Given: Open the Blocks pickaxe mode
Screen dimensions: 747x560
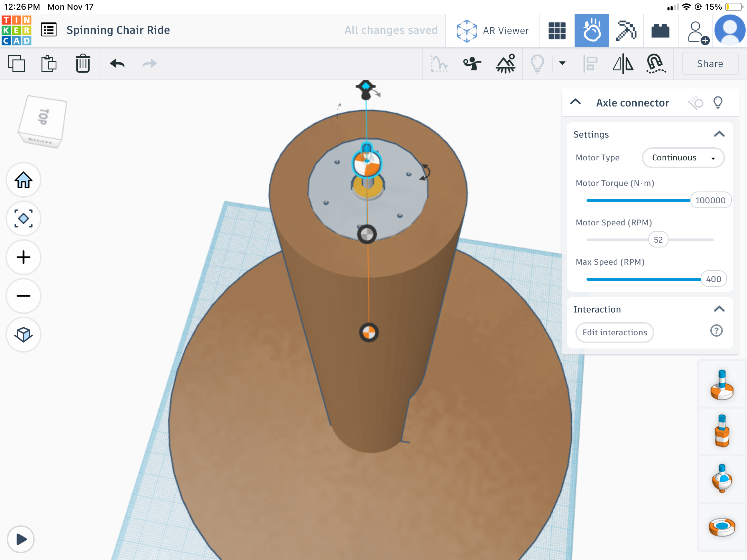Looking at the screenshot, I should click(x=626, y=30).
